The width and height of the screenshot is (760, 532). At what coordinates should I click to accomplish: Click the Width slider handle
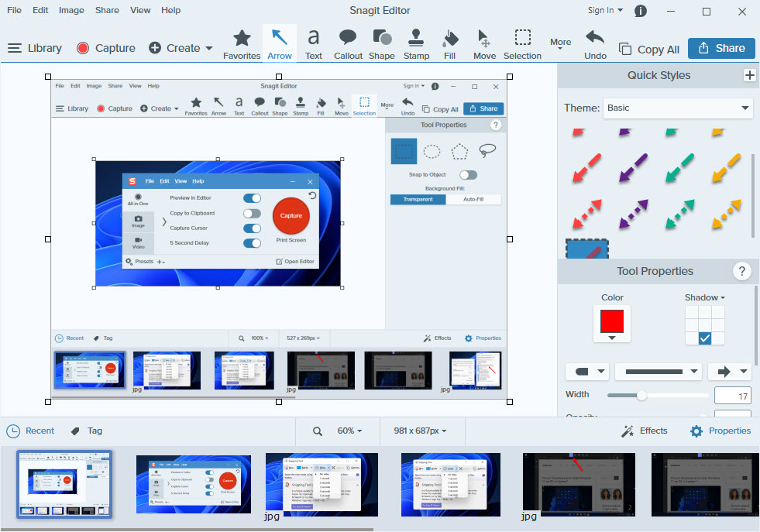(641, 396)
